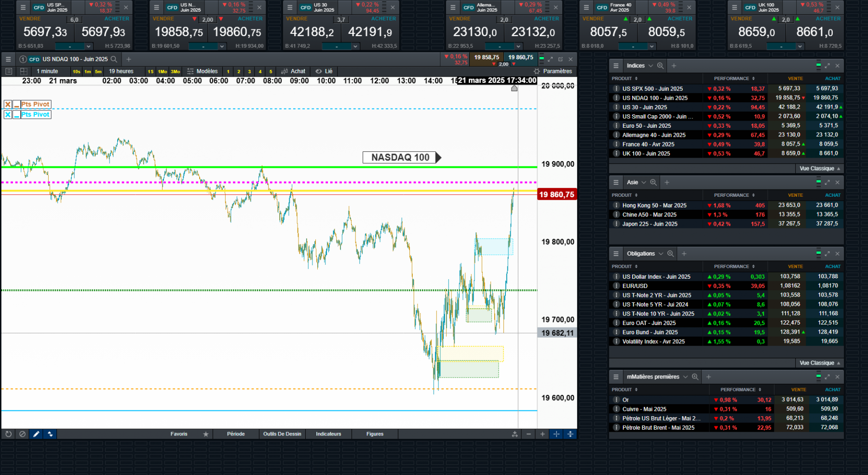The height and width of the screenshot is (475, 868).
Task: Open the Indices watchlist search magnifier
Action: coord(660,66)
